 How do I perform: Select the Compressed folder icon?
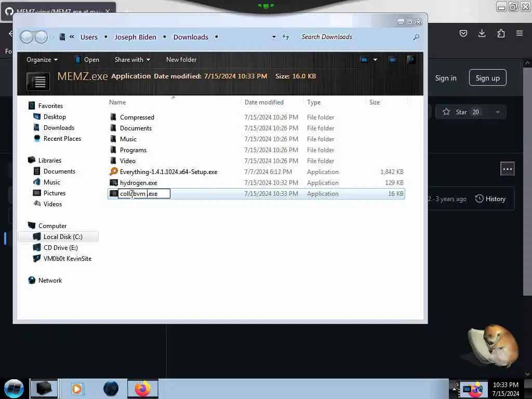tap(113, 117)
